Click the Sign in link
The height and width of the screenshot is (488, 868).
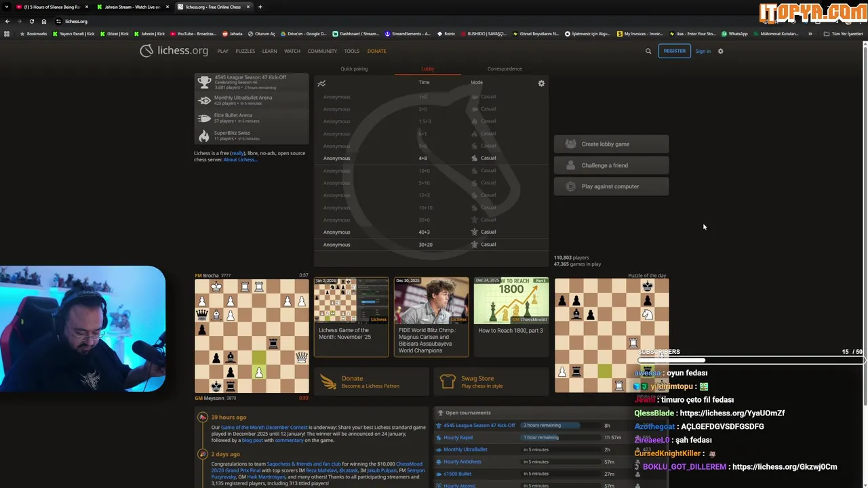tap(703, 51)
